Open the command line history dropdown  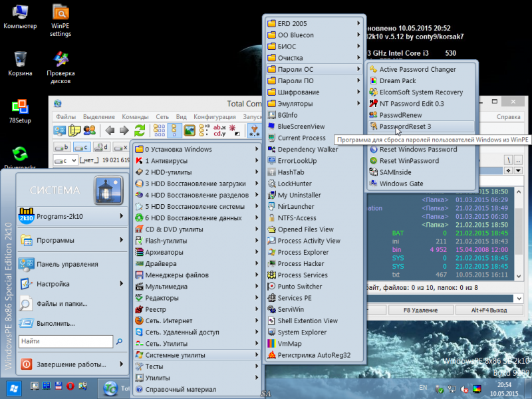point(519,299)
